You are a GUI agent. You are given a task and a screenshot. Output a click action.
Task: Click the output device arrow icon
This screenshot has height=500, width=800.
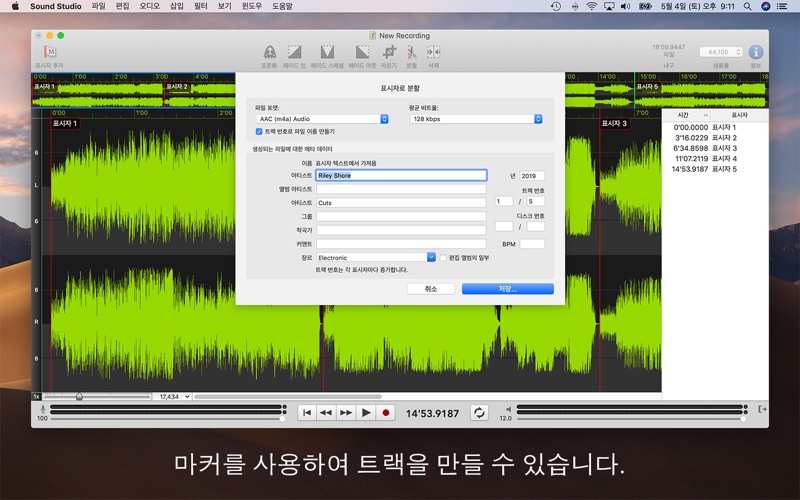[x=762, y=409]
